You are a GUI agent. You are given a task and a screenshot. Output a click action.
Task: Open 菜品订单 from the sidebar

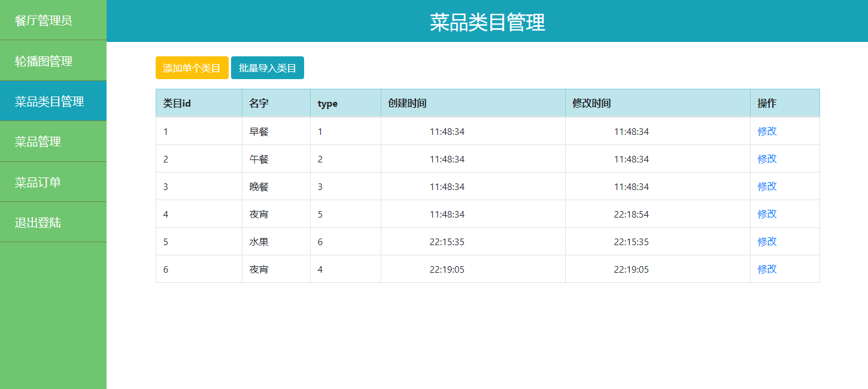[x=38, y=182]
